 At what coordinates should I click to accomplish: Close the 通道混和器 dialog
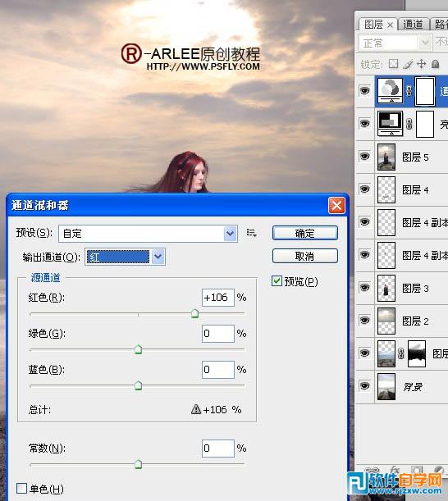tap(336, 206)
